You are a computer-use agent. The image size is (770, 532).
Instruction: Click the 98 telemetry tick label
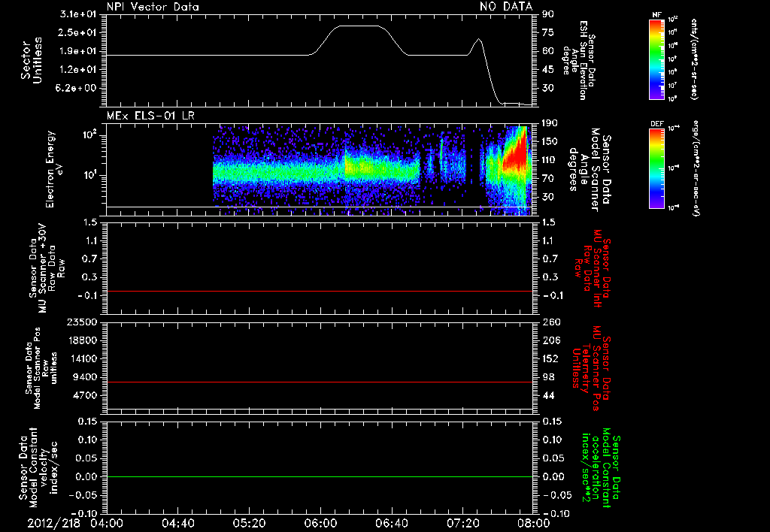(548, 377)
